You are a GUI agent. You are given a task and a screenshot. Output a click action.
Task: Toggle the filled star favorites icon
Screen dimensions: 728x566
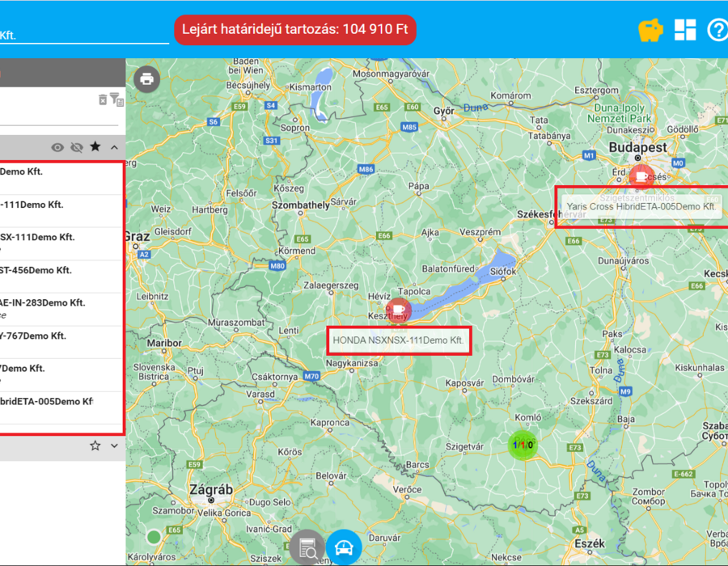95,147
